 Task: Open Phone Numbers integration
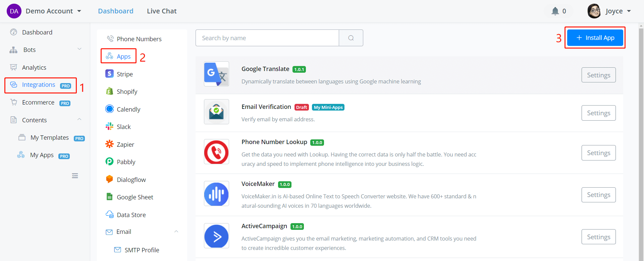click(139, 39)
